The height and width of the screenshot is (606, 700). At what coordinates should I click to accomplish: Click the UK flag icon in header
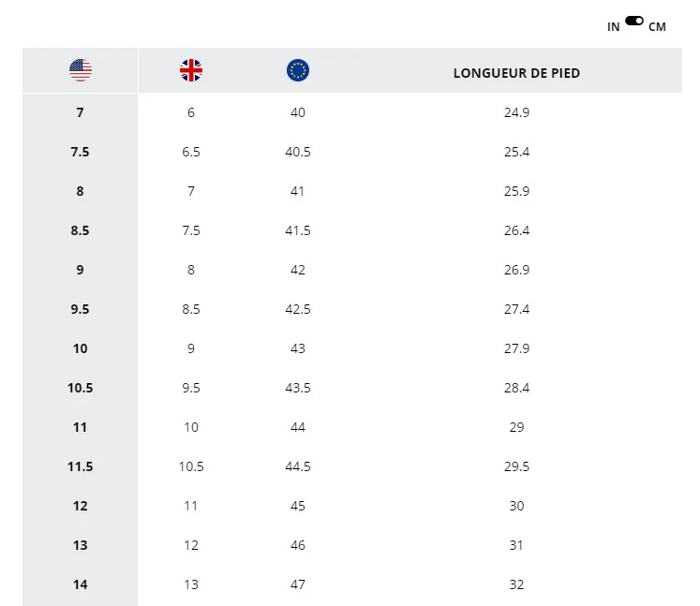pos(191,70)
